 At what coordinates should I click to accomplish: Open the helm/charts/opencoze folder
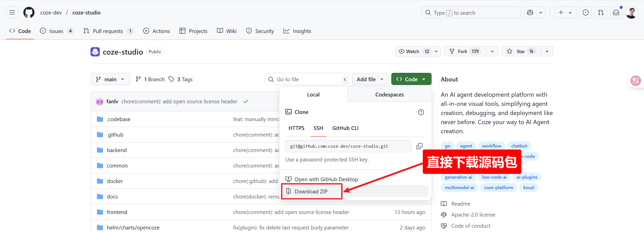[x=133, y=227]
